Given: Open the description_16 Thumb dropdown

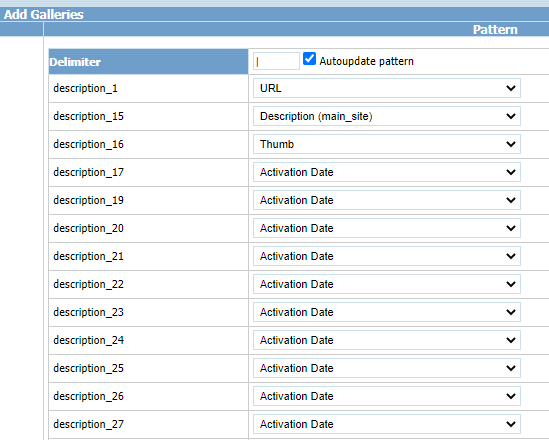Looking at the screenshot, I should [387, 144].
